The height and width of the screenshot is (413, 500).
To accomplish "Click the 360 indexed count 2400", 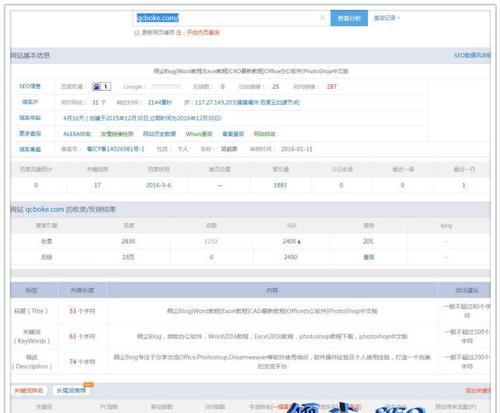I will 289,241.
